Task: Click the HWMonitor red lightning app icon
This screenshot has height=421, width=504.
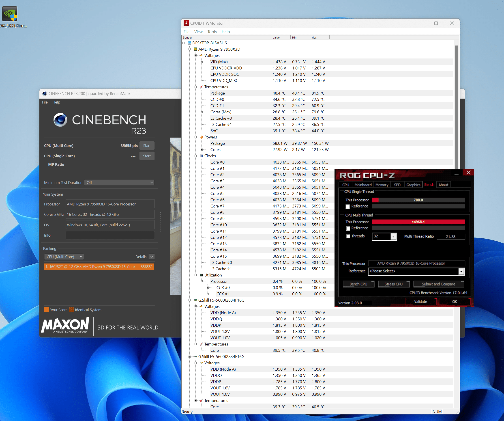Action: [186, 23]
